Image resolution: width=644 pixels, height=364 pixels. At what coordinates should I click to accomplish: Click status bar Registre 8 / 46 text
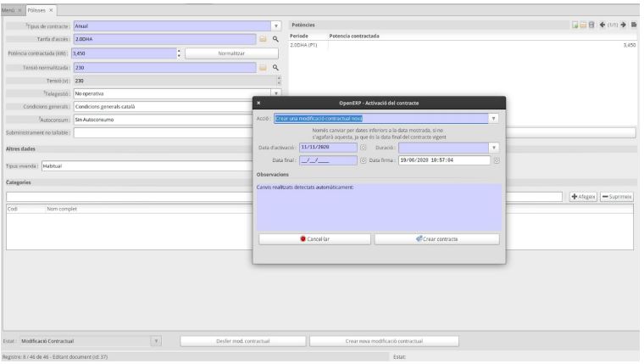[55, 357]
